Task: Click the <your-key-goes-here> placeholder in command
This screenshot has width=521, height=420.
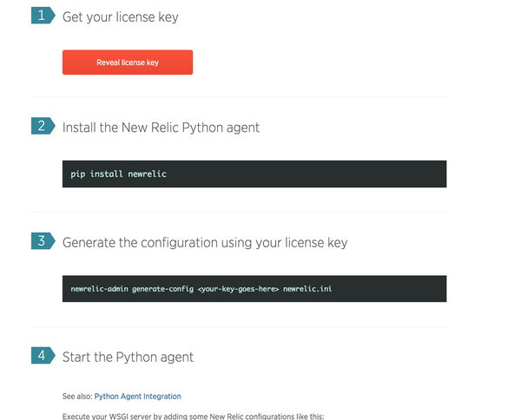Action: point(238,289)
